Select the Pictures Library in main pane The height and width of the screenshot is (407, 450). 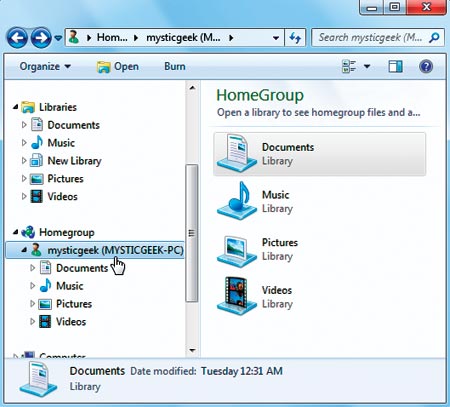click(x=319, y=249)
